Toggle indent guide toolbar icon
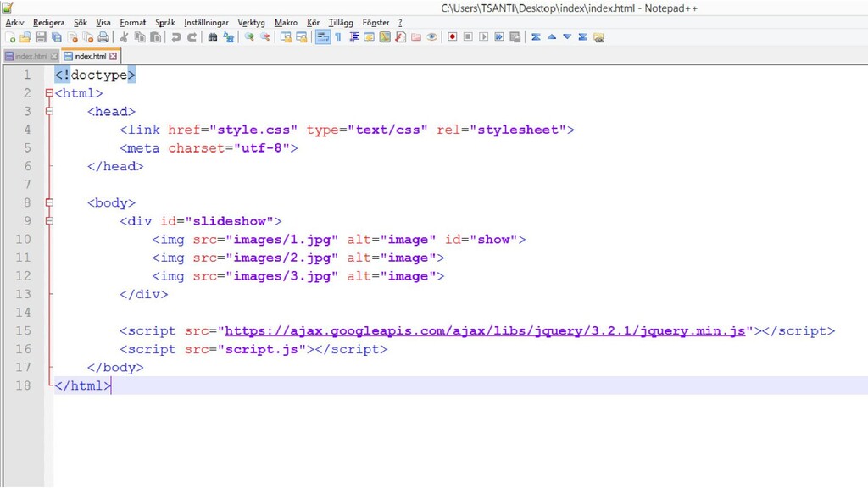 coord(353,37)
